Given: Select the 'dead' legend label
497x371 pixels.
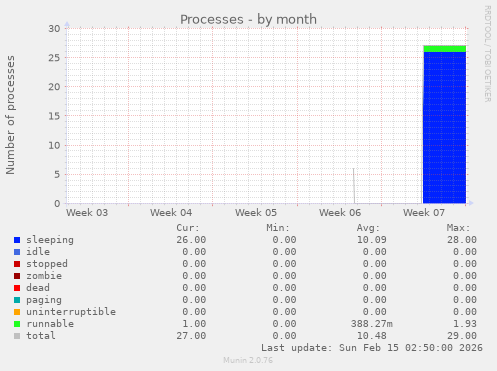Looking at the screenshot, I should [38, 288].
